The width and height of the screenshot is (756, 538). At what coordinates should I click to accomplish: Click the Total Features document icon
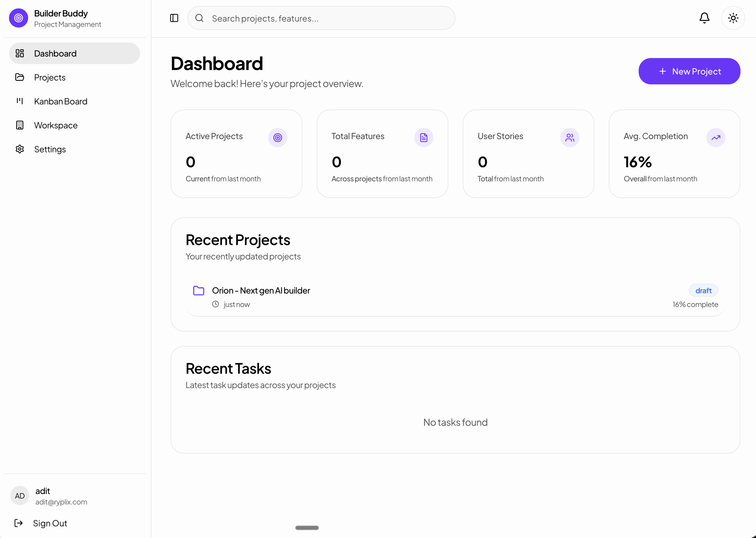click(423, 137)
